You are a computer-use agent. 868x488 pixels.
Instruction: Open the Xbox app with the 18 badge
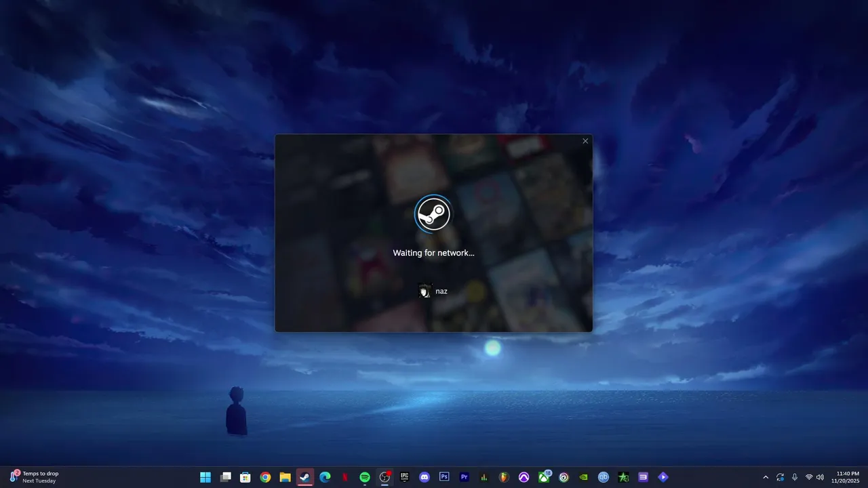544,477
